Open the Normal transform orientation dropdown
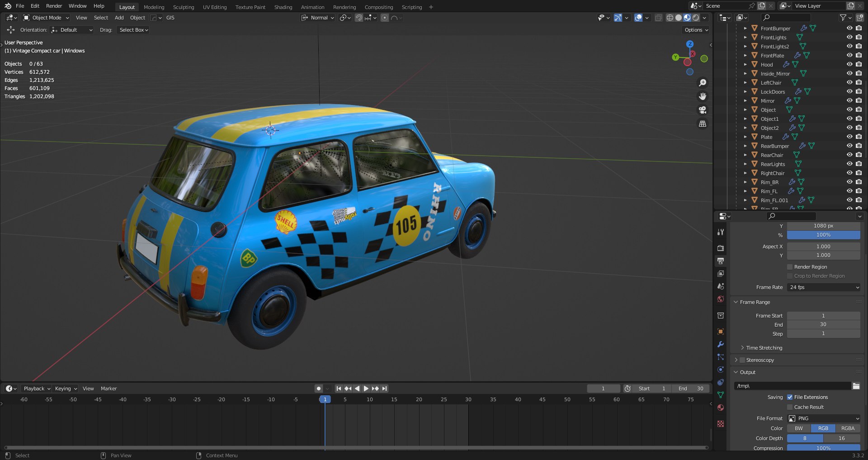Viewport: 868px width, 460px height. click(x=318, y=18)
